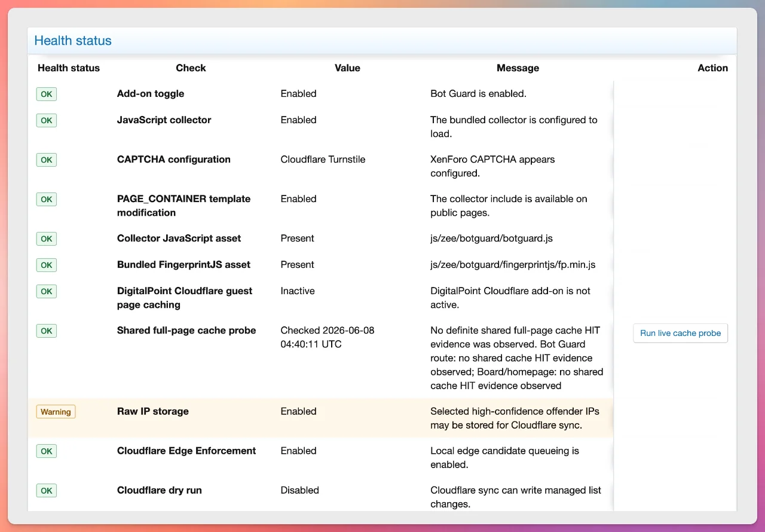Click the OK badge for Cloudflare Edge Enforcement
The image size is (765, 532).
[x=47, y=451]
